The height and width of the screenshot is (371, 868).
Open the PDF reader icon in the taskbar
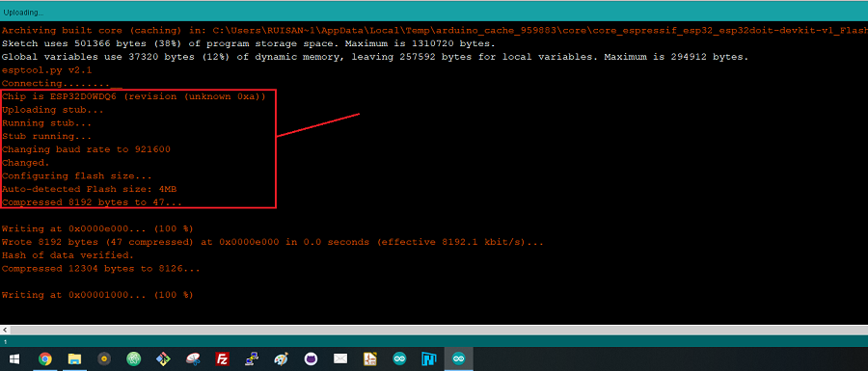click(x=369, y=359)
